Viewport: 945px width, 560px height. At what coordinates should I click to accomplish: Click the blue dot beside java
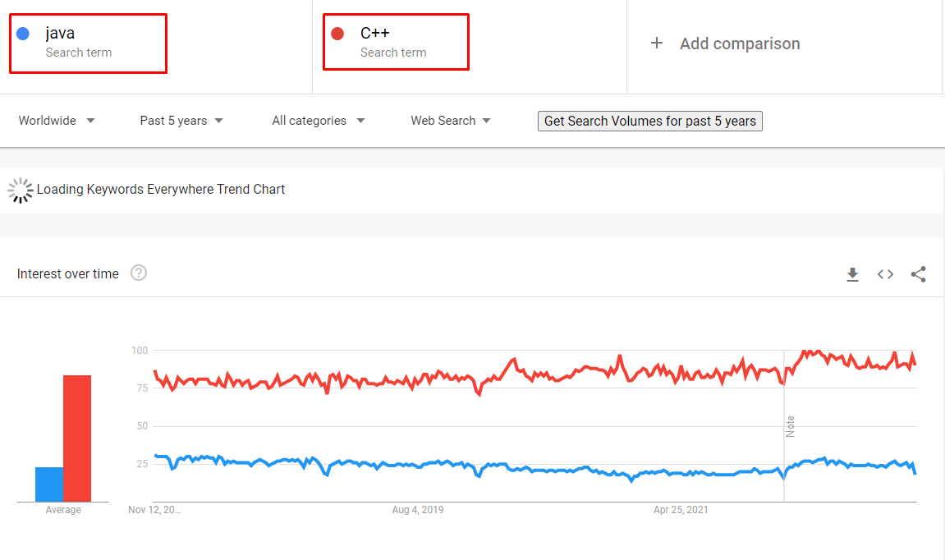pos(23,34)
